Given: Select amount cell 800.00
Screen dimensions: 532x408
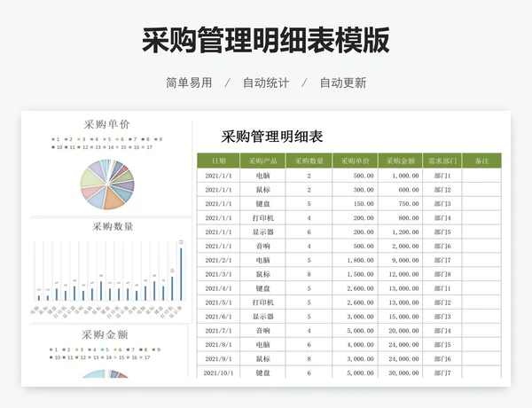Looking at the screenshot, I should coord(401,218).
